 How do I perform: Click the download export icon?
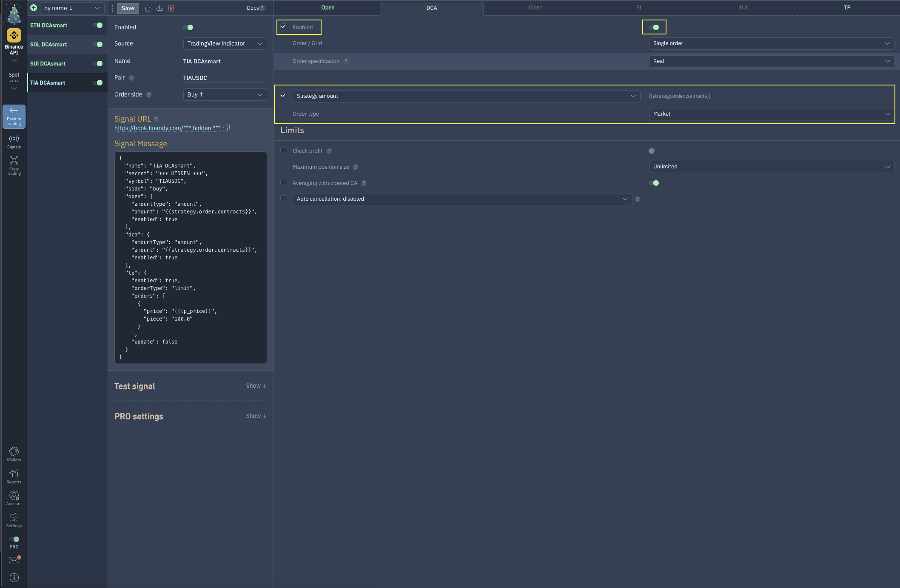160,8
